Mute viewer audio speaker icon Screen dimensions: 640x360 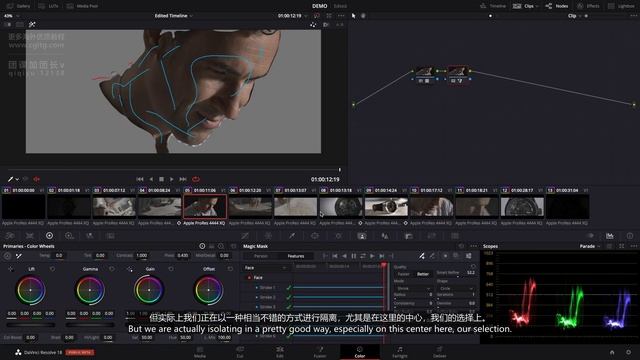(x=36, y=179)
